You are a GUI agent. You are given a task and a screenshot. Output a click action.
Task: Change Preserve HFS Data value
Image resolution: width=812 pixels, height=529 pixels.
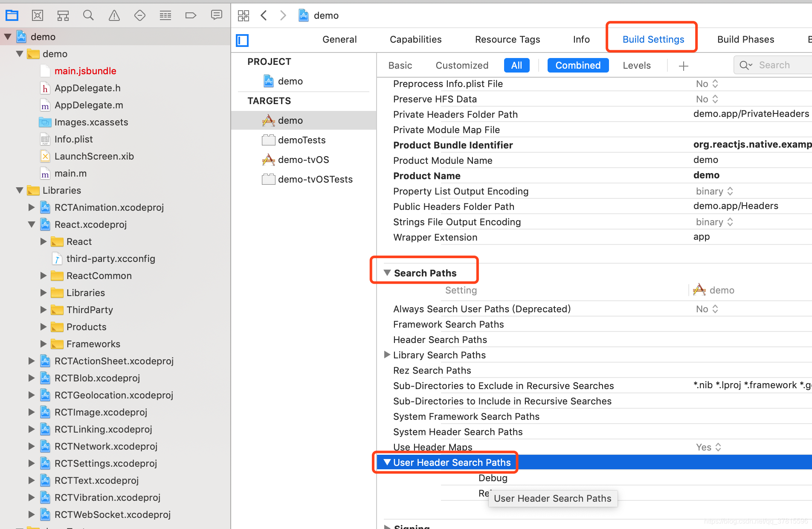click(x=707, y=99)
